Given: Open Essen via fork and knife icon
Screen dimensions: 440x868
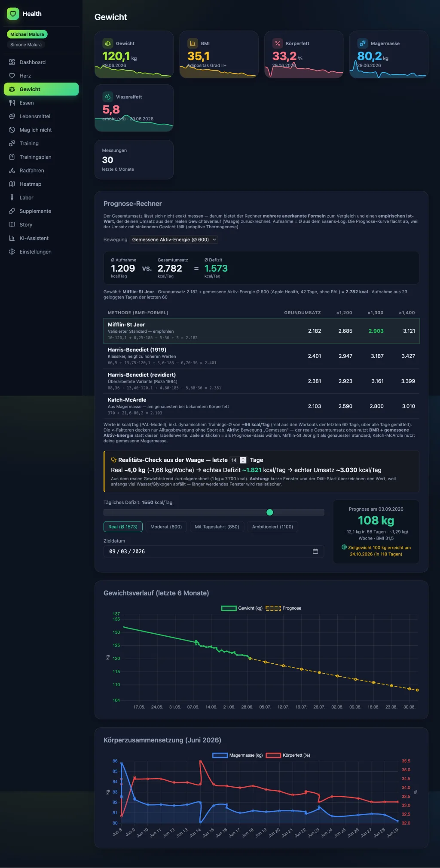Looking at the screenshot, I should point(12,103).
